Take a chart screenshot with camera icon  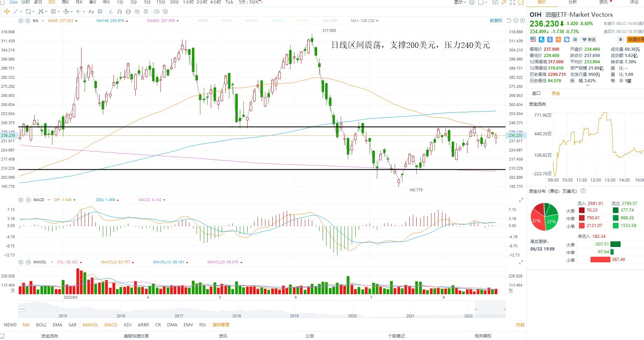(x=495, y=2)
